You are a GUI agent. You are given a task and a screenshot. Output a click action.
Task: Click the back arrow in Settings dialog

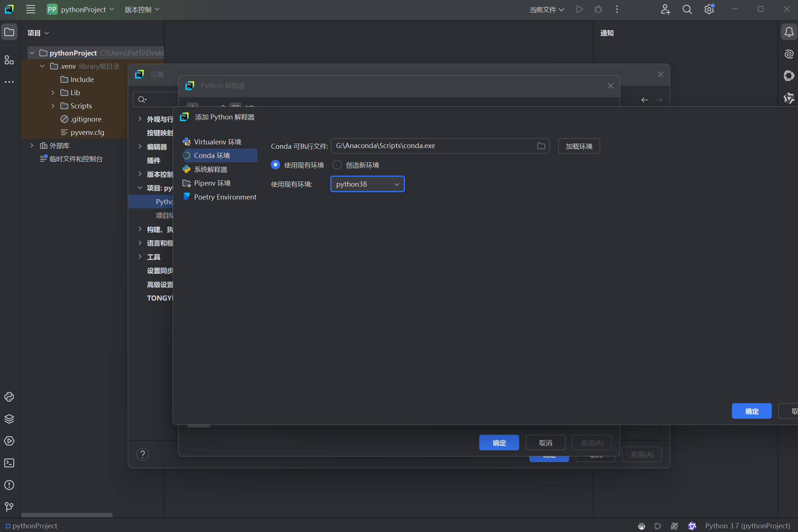click(645, 100)
